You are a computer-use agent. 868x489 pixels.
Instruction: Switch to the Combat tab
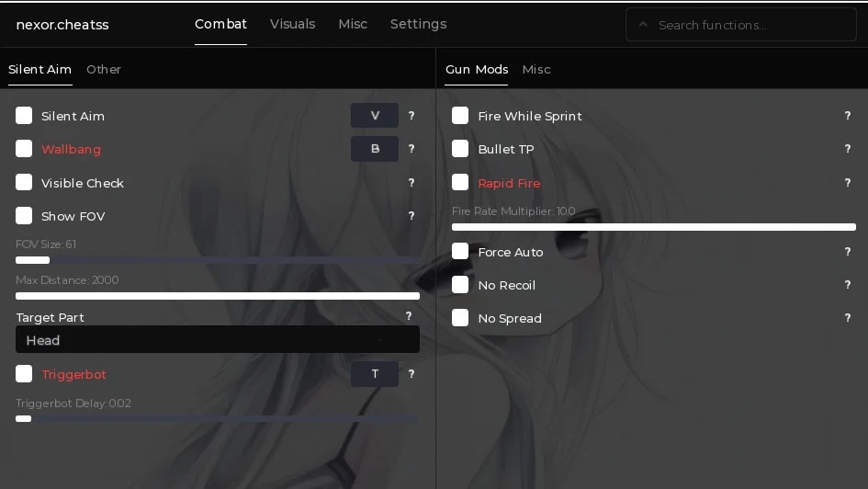point(220,25)
